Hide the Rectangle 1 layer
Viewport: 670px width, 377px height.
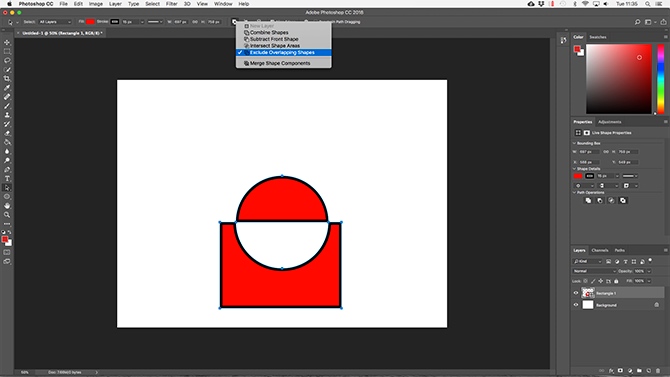pyautogui.click(x=576, y=293)
